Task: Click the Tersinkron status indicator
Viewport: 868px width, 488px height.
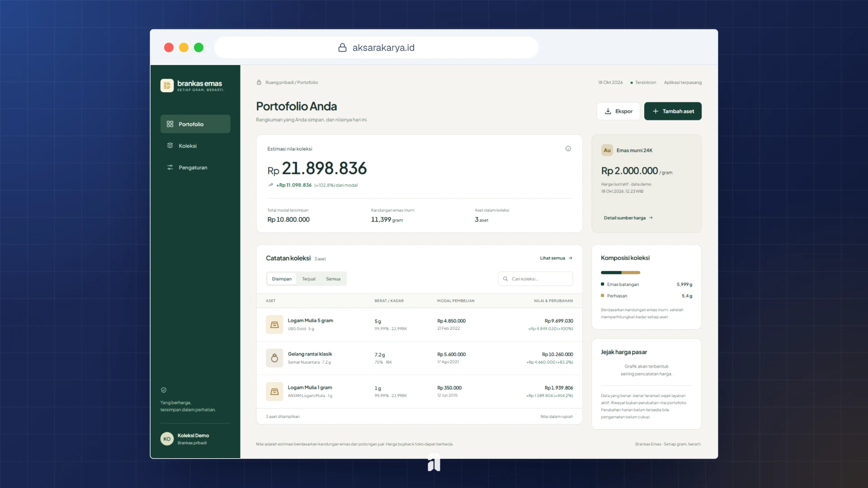Action: click(643, 82)
